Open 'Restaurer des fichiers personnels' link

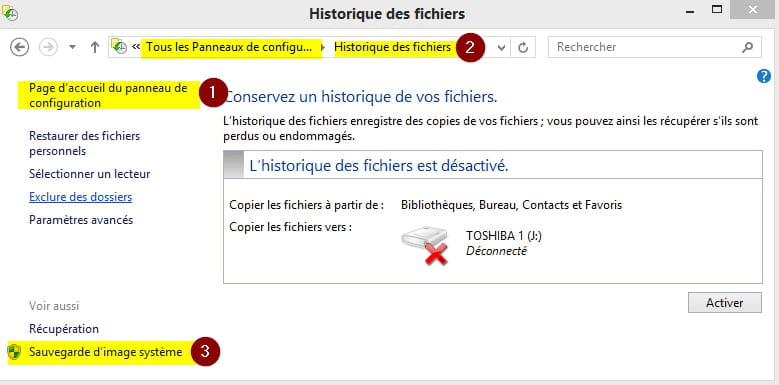coord(84,143)
